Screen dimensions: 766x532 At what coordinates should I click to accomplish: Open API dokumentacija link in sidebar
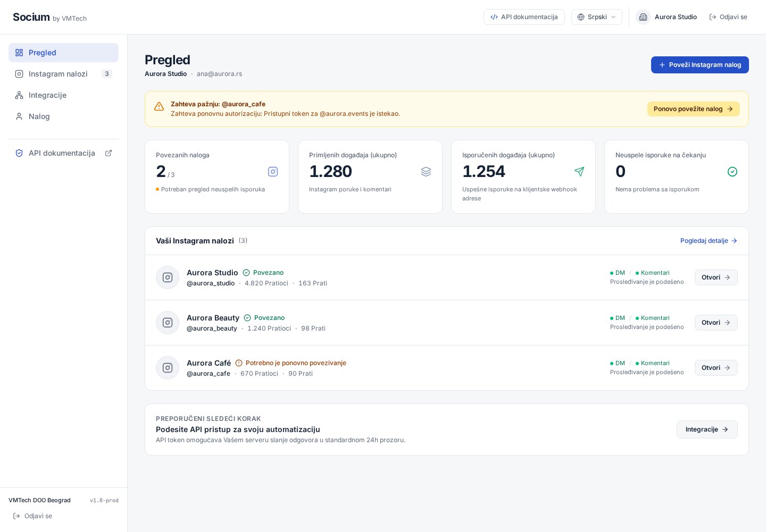(63, 153)
